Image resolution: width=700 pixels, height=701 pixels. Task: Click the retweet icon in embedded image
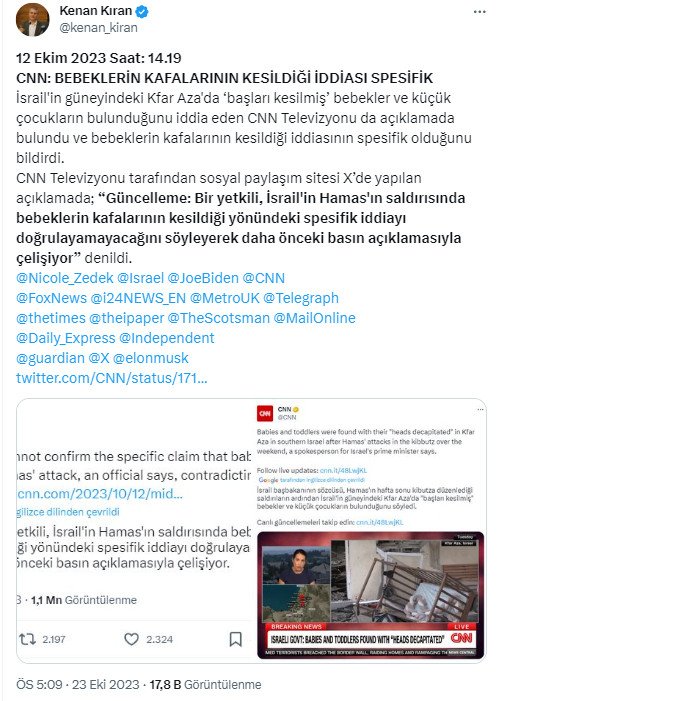(27, 639)
